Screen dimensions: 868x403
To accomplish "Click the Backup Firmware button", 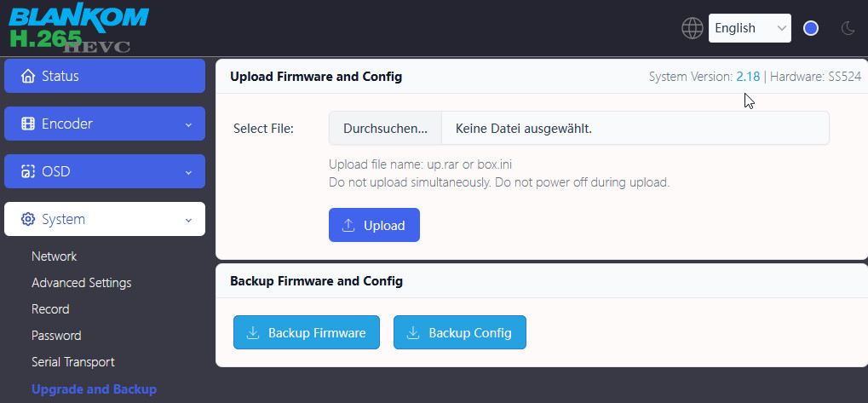I will (306, 332).
